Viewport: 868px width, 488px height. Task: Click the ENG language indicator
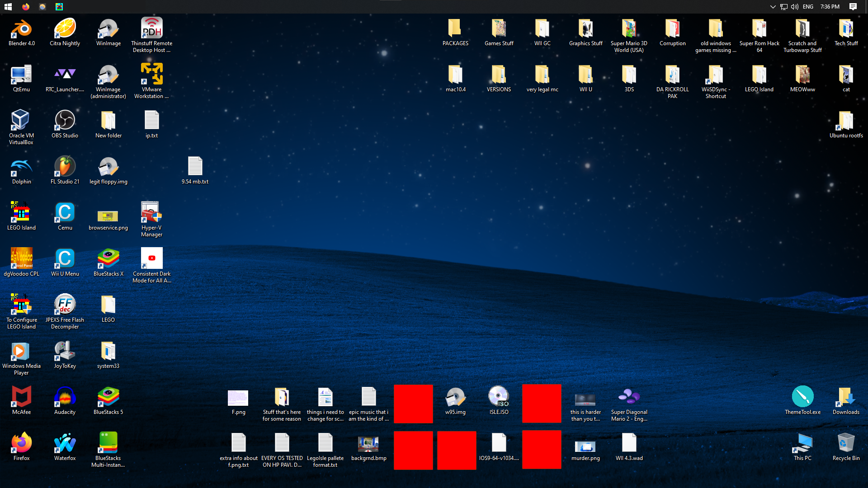click(808, 7)
